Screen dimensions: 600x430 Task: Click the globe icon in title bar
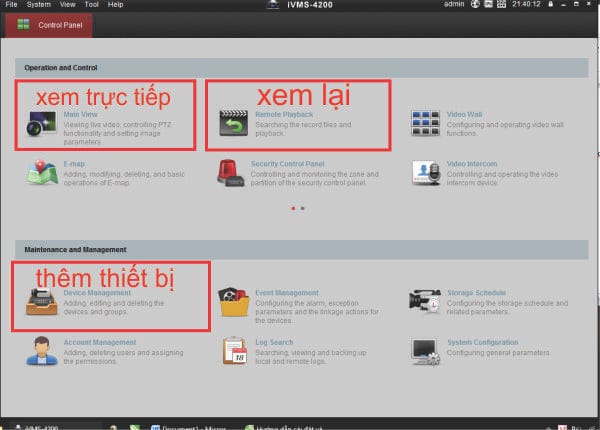tap(475, 4)
